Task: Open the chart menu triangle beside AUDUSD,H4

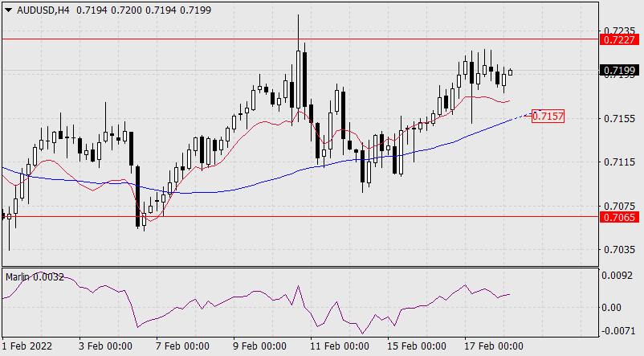Action: (9, 10)
